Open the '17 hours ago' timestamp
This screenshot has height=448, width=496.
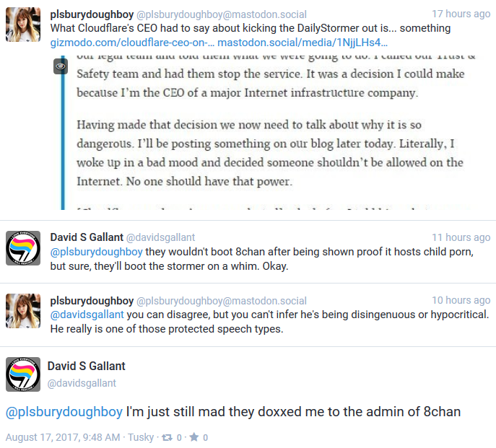tap(461, 14)
